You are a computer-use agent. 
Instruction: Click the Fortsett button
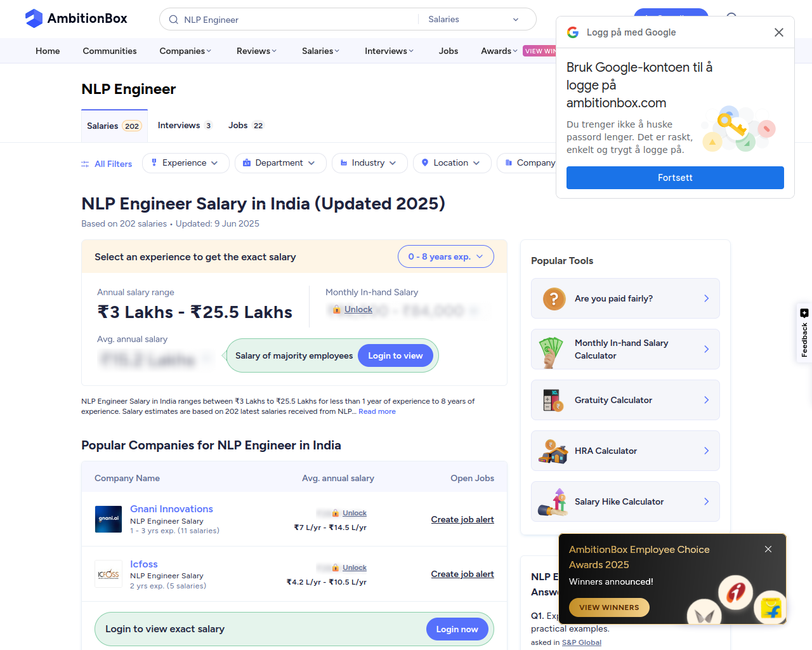pos(675,178)
